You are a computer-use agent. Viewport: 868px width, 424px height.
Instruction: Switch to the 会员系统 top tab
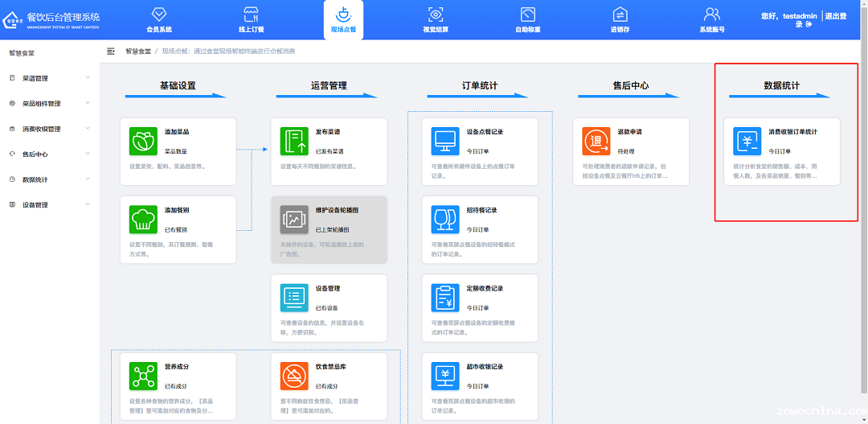[x=159, y=20]
